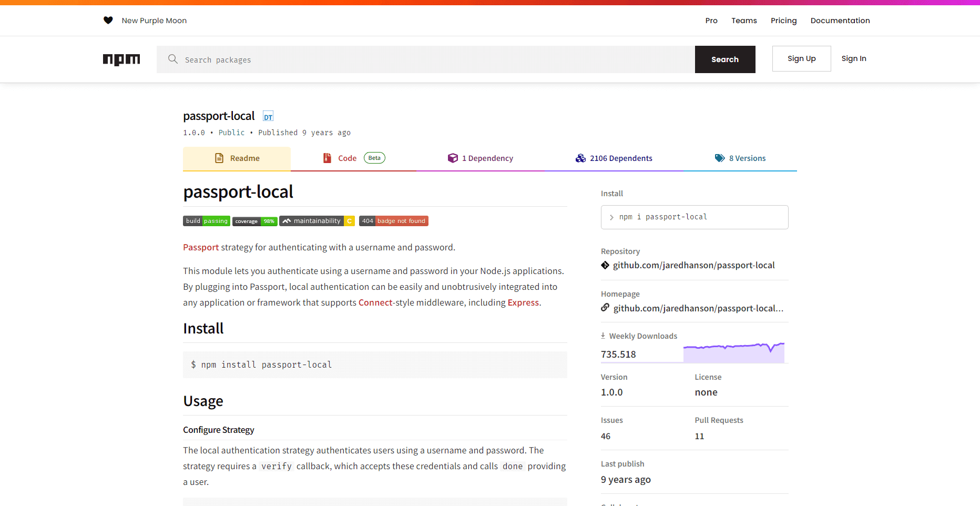Open the truncated homepage github link
Screen dimensions: 980x506
(x=698, y=308)
